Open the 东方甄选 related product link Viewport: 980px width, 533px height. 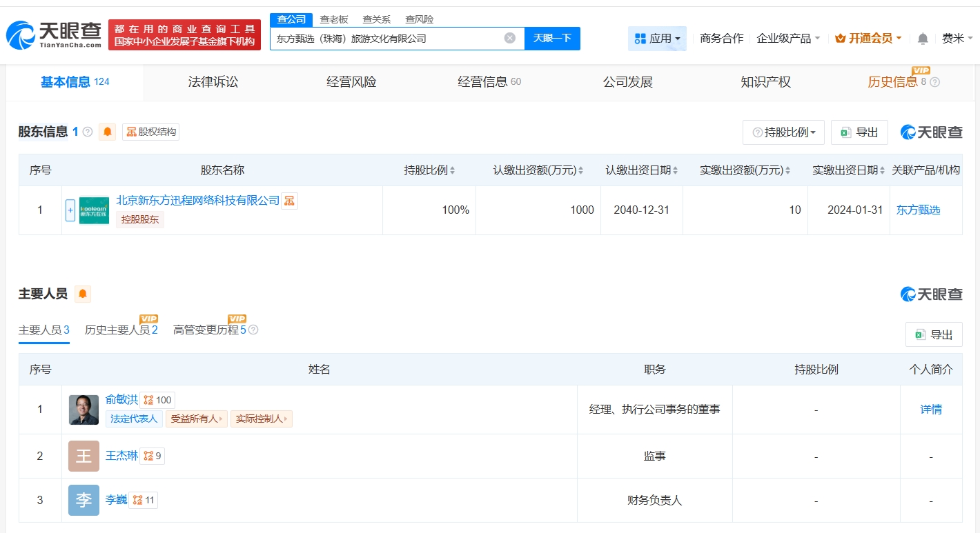[x=918, y=210]
